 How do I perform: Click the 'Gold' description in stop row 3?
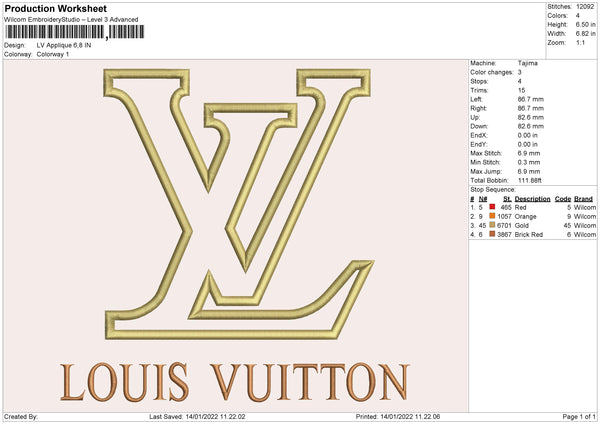pos(522,225)
